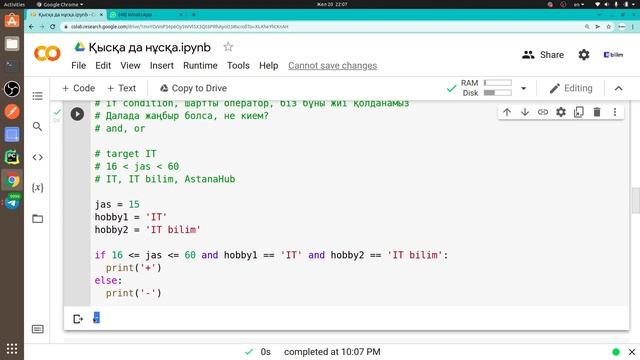The image size is (640, 360).
Task: Add a new Code cell
Action: pos(78,88)
